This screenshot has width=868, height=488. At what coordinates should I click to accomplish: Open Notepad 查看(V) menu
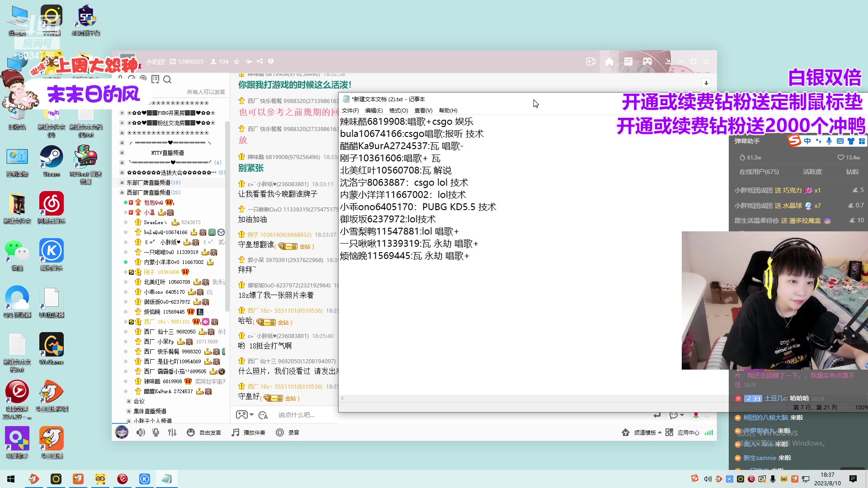pos(423,111)
